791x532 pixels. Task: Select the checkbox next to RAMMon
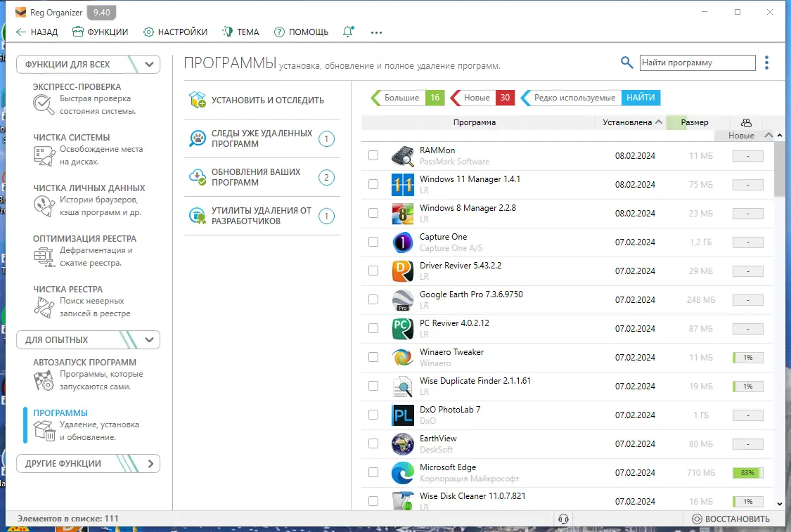pyautogui.click(x=373, y=155)
